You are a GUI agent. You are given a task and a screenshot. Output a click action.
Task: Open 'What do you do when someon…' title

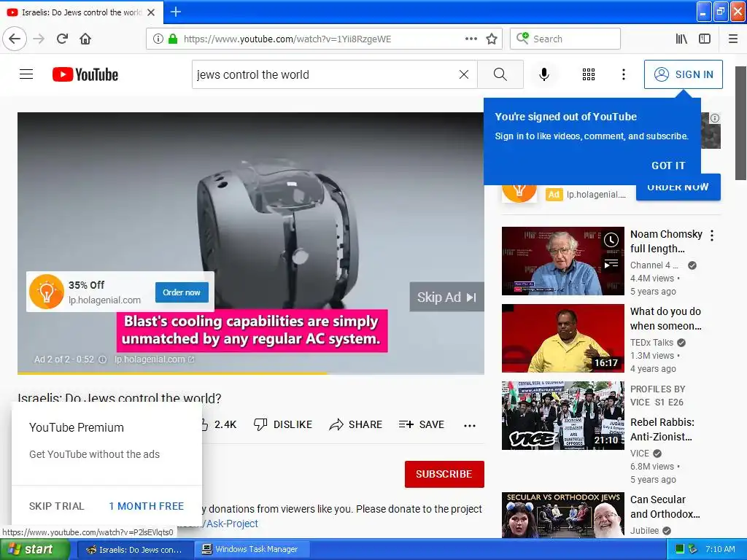pos(665,319)
